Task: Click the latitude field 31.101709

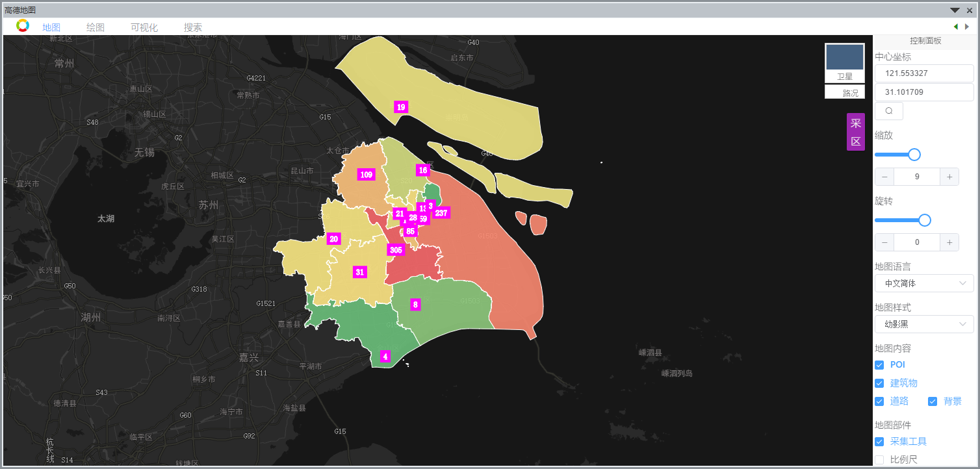Action: pos(924,92)
